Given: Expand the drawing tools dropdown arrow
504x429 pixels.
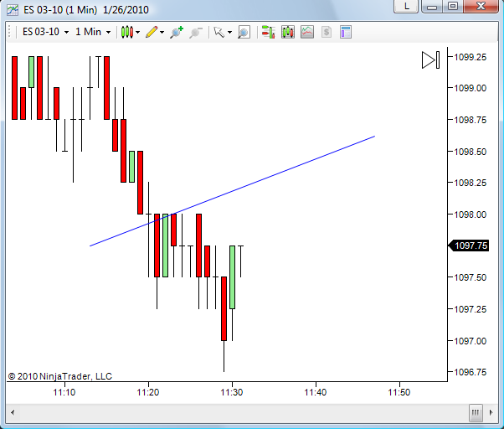Looking at the screenshot, I should (x=162, y=32).
